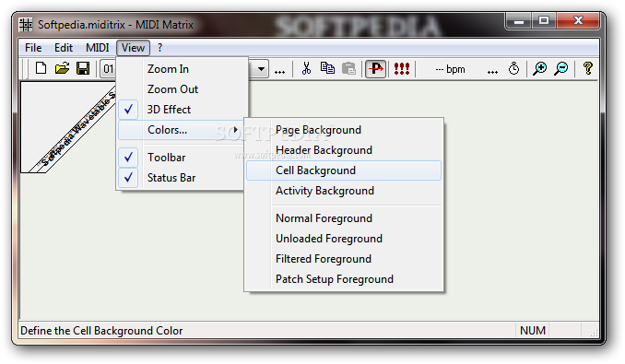Click the MIDI Matrix app icon in title bar
The width and height of the screenshot is (625, 364).
(x=26, y=25)
